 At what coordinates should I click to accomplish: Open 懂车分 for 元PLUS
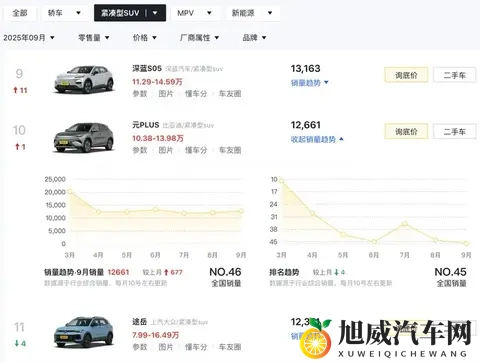[x=196, y=150]
